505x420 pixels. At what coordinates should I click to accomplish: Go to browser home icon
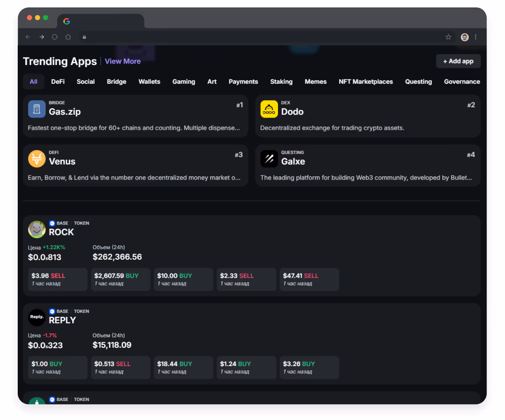click(68, 37)
